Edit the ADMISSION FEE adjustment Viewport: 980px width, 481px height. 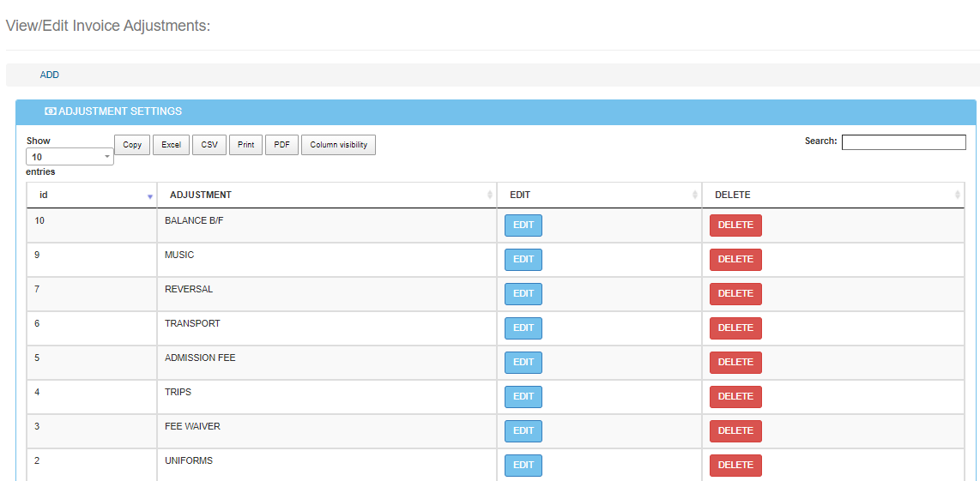click(523, 363)
